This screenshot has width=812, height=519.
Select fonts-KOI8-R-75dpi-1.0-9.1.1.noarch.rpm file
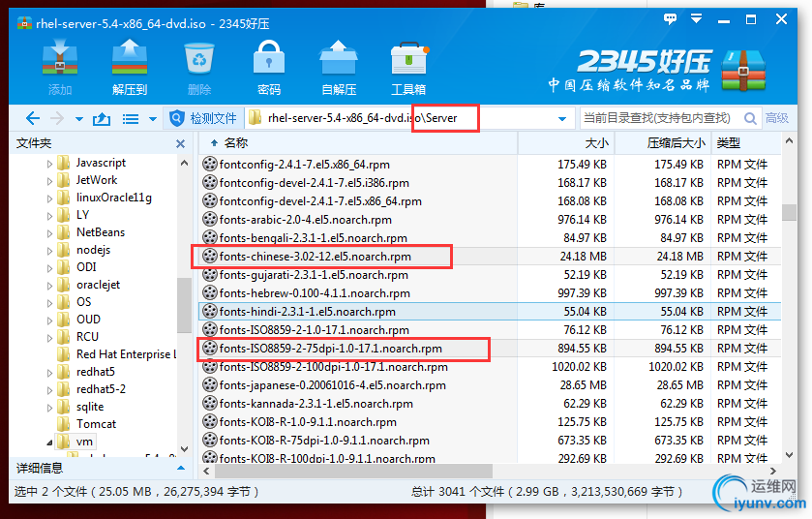tap(324, 441)
